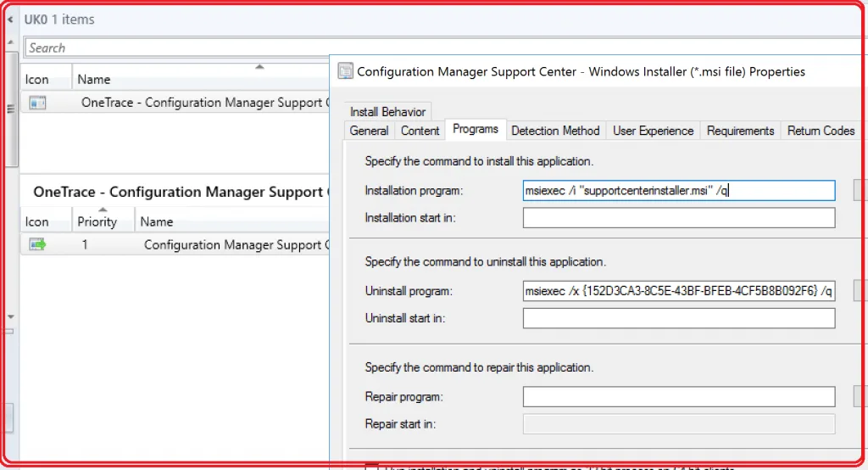Switch to the General tab

370,131
